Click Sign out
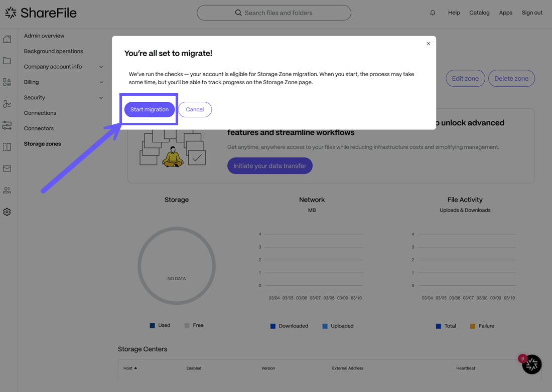 (x=532, y=13)
